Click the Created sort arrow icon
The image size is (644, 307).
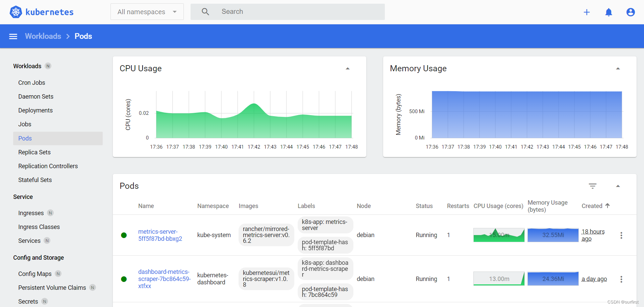click(608, 206)
